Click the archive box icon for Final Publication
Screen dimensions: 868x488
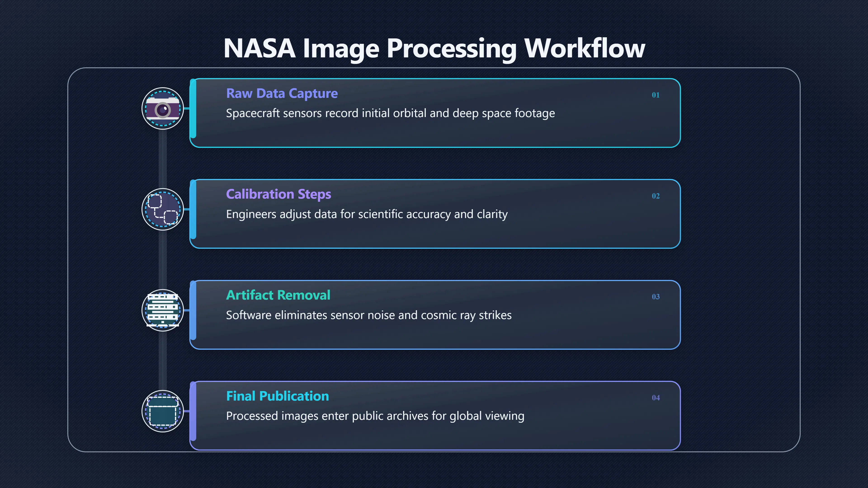click(163, 411)
